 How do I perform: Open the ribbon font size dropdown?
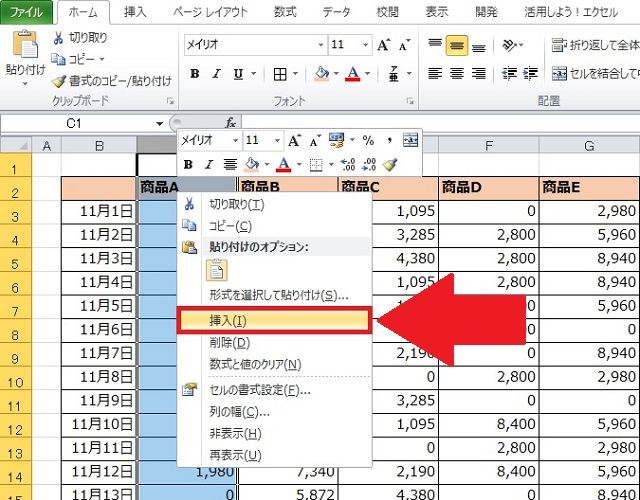click(365, 44)
